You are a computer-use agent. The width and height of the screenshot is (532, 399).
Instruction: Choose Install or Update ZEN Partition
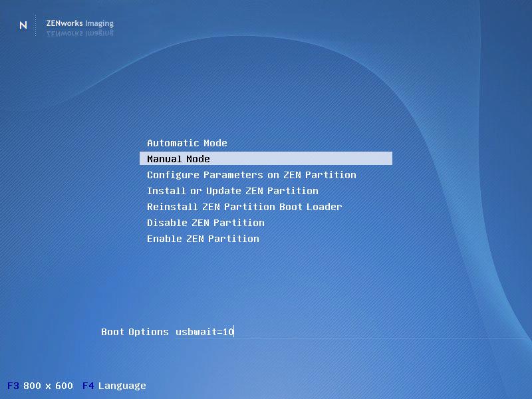pos(232,191)
